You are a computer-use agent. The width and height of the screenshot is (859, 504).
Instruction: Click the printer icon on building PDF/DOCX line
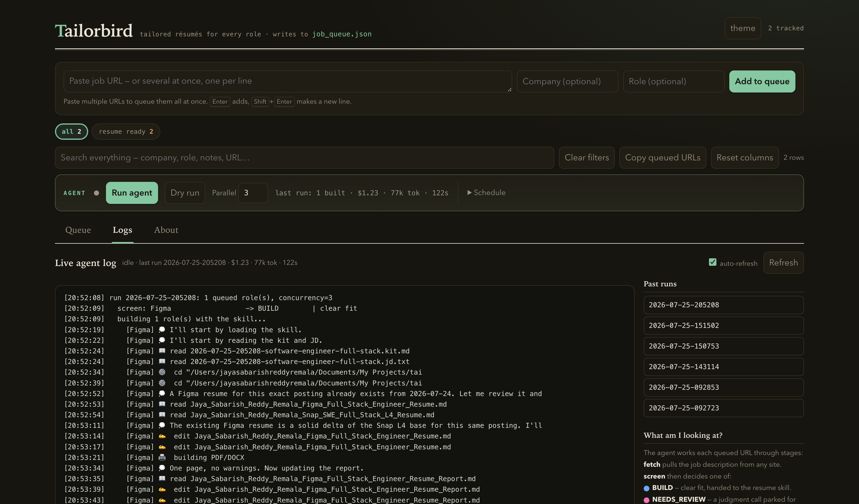162,457
